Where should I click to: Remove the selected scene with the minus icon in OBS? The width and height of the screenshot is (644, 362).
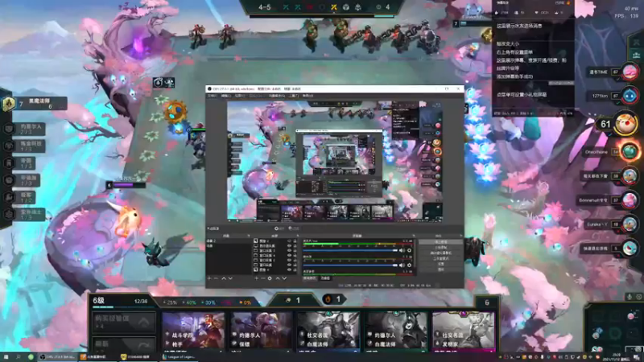click(216, 278)
